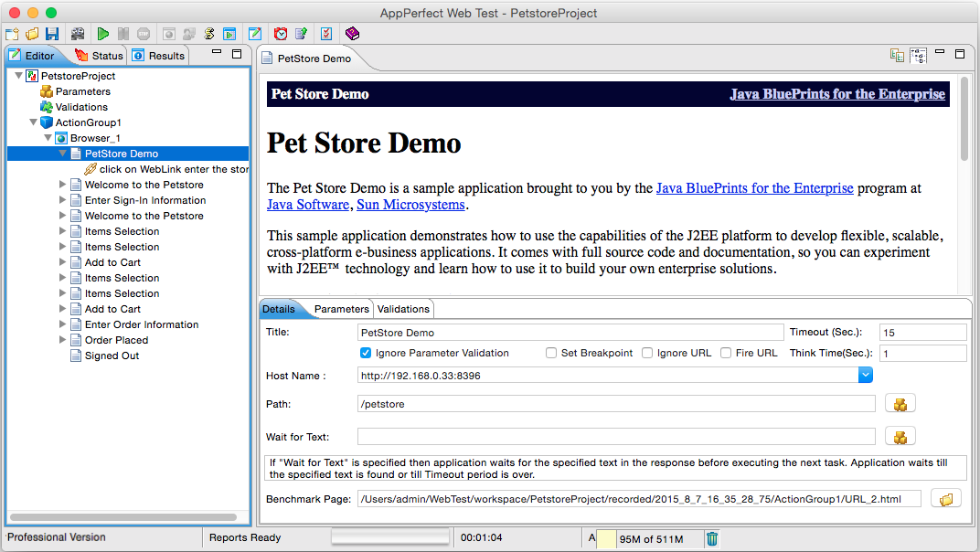Click the pencil editor icon in the toolbar
The width and height of the screenshot is (980, 552).
[x=255, y=34]
